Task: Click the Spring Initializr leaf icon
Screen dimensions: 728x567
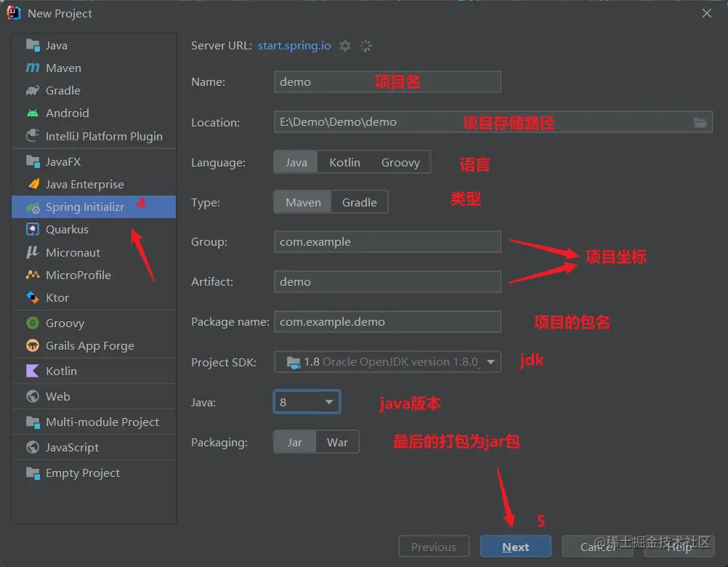Action: click(x=33, y=207)
